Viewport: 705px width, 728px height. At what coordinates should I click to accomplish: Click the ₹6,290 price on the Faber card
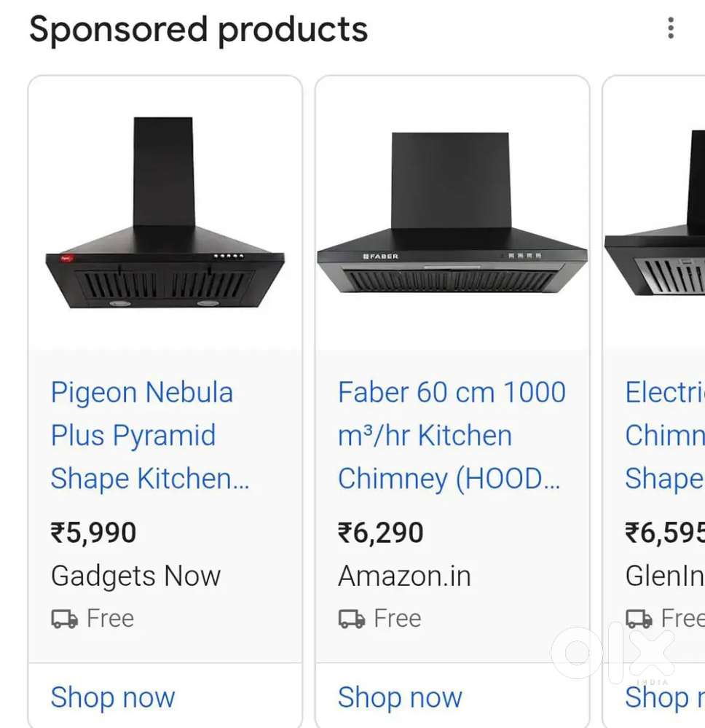(379, 532)
